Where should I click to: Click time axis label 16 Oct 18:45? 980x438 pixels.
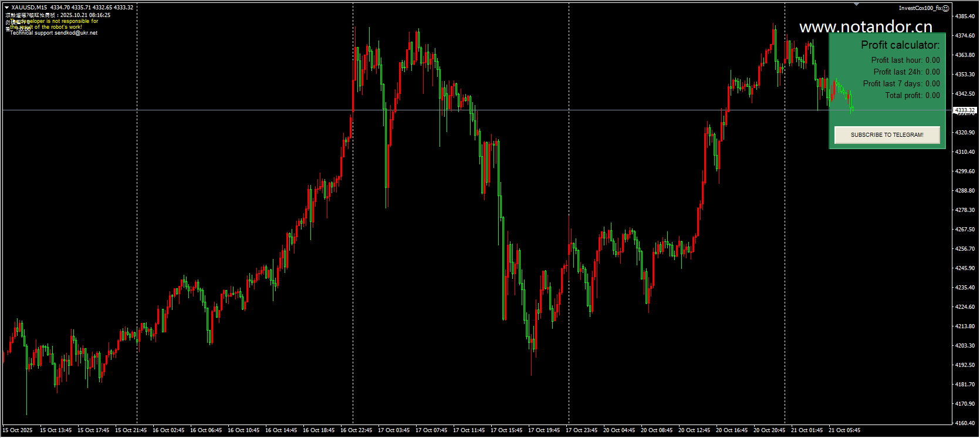click(x=319, y=430)
